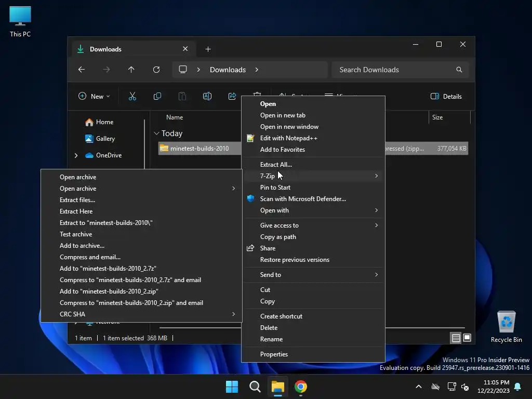This screenshot has height=399, width=532.
Task: Toggle the Details pane button
Action: [x=446, y=96]
